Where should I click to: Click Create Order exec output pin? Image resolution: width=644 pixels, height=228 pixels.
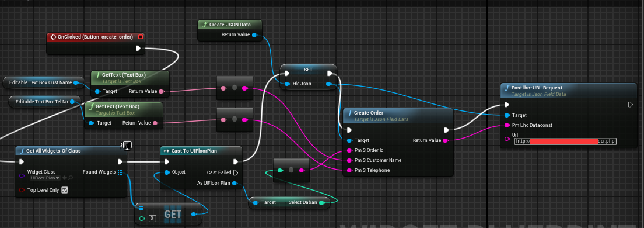pos(446,130)
